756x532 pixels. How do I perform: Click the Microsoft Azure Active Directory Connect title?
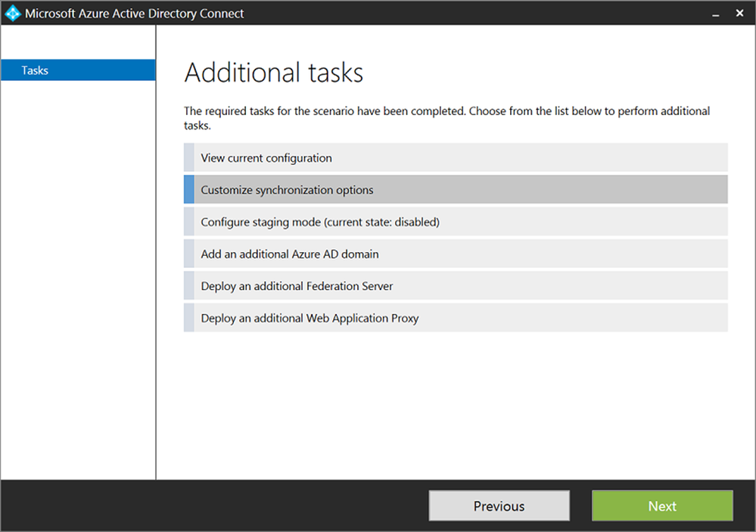point(135,14)
